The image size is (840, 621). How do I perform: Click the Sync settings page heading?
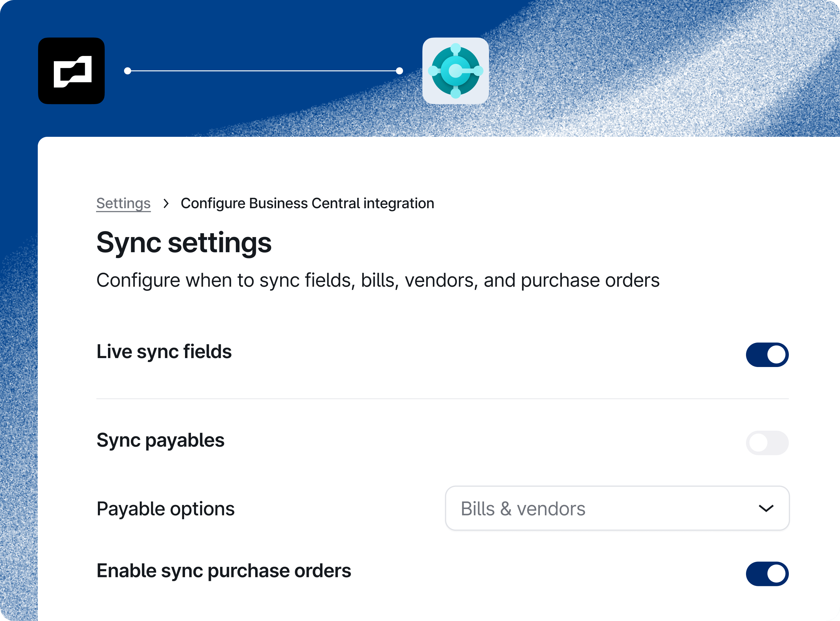(184, 244)
